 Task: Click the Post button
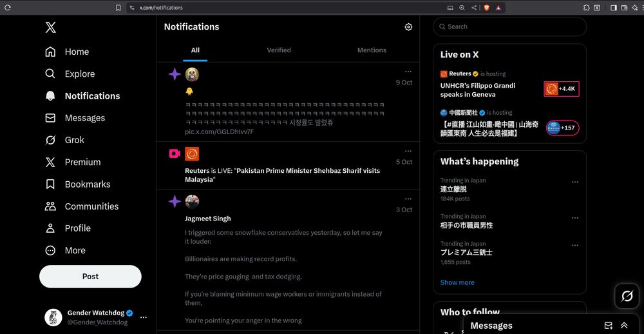(x=90, y=277)
